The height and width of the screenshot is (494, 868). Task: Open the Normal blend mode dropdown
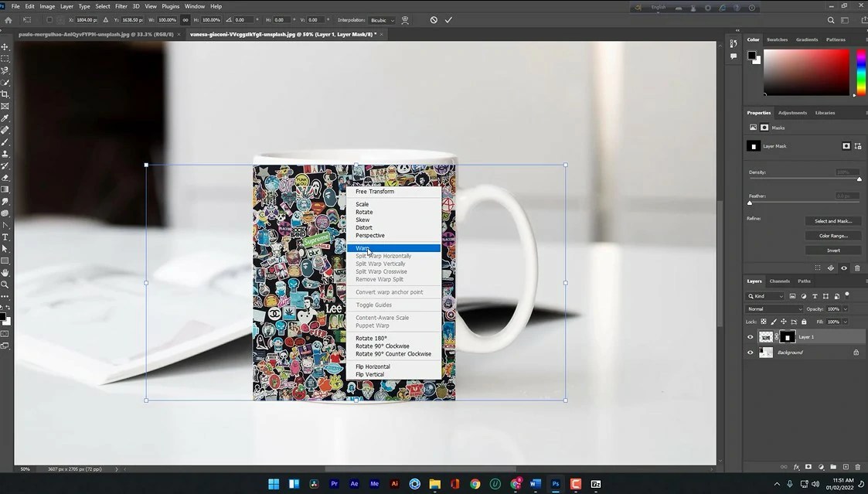[774, 309]
